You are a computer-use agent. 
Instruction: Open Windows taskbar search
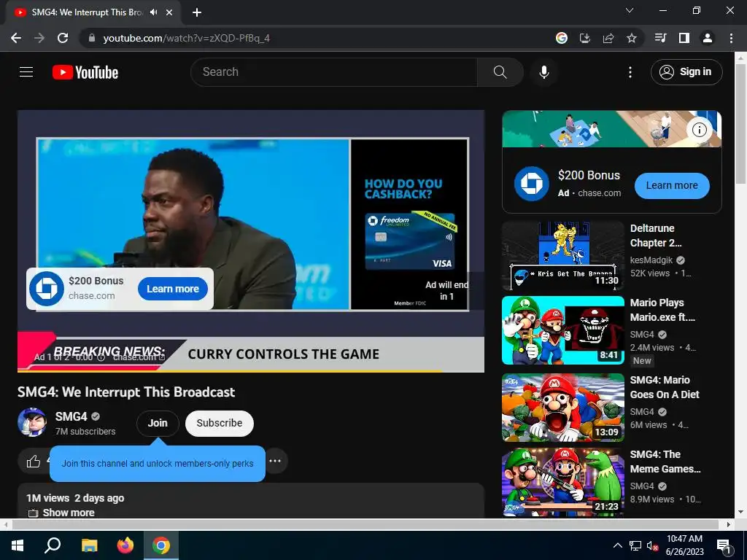click(53, 545)
